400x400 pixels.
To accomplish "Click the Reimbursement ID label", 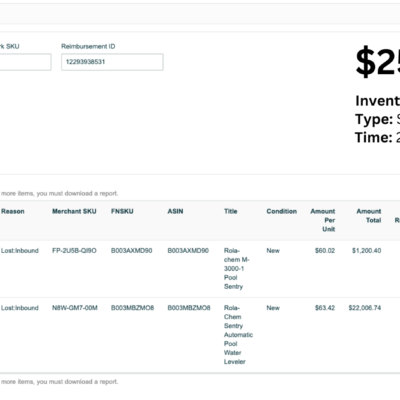I will (x=88, y=46).
